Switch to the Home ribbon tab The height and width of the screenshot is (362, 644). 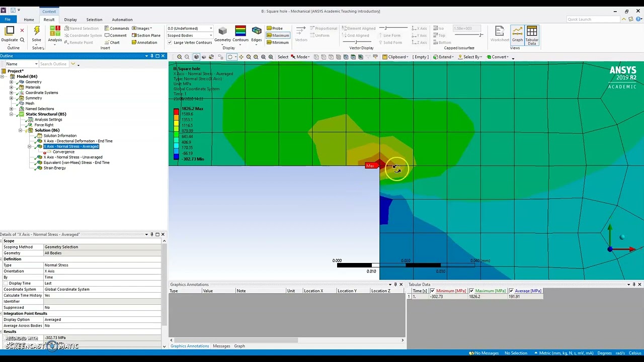29,20
